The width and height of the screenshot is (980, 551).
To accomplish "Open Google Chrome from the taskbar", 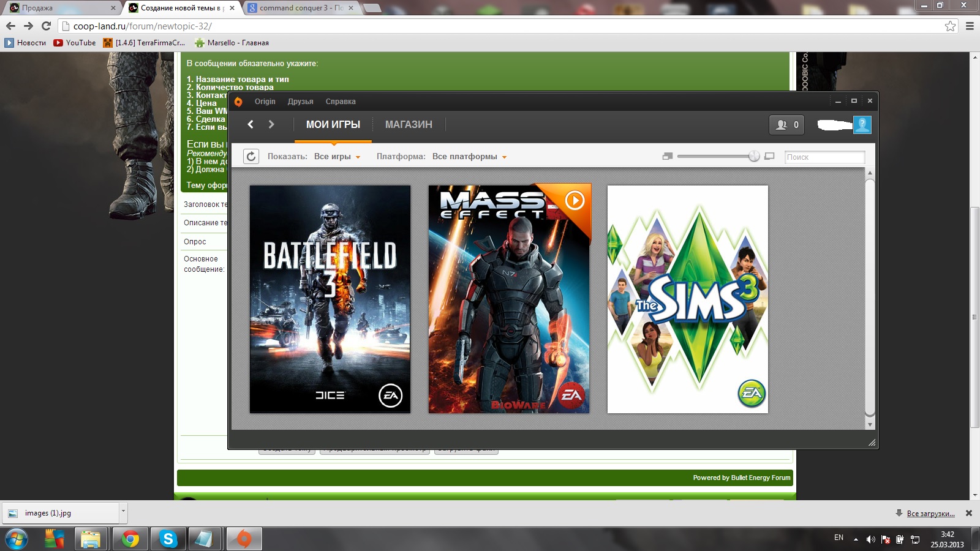I will [x=130, y=539].
